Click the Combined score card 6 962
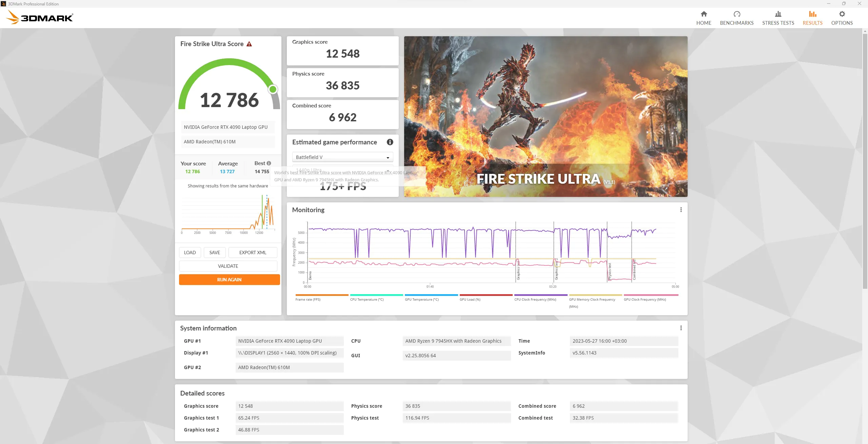The width and height of the screenshot is (868, 444). 342,115
